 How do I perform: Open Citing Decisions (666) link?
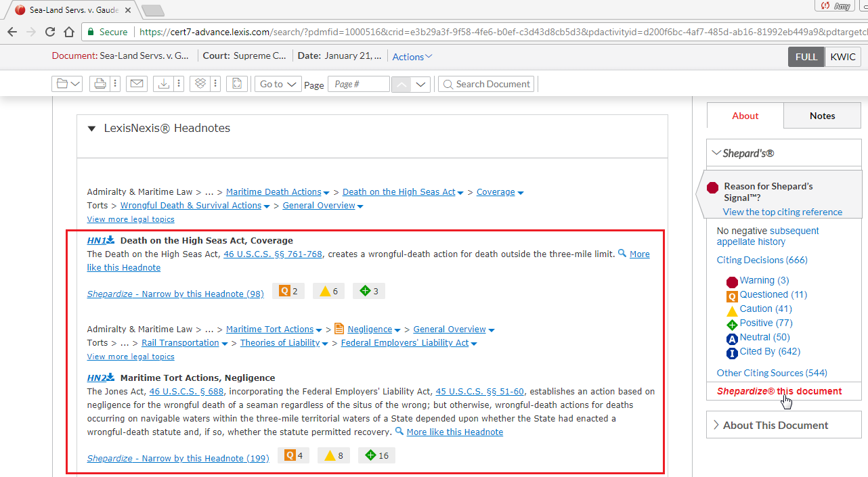762,260
